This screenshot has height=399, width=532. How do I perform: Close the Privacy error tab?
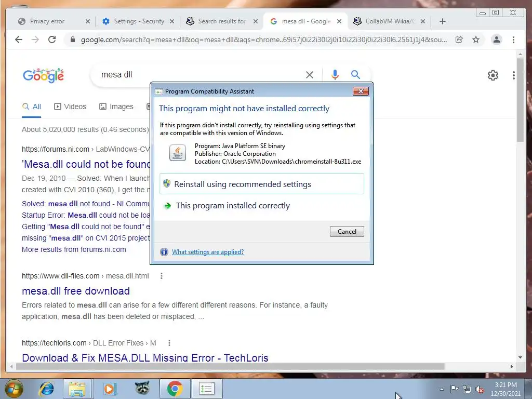(87, 21)
